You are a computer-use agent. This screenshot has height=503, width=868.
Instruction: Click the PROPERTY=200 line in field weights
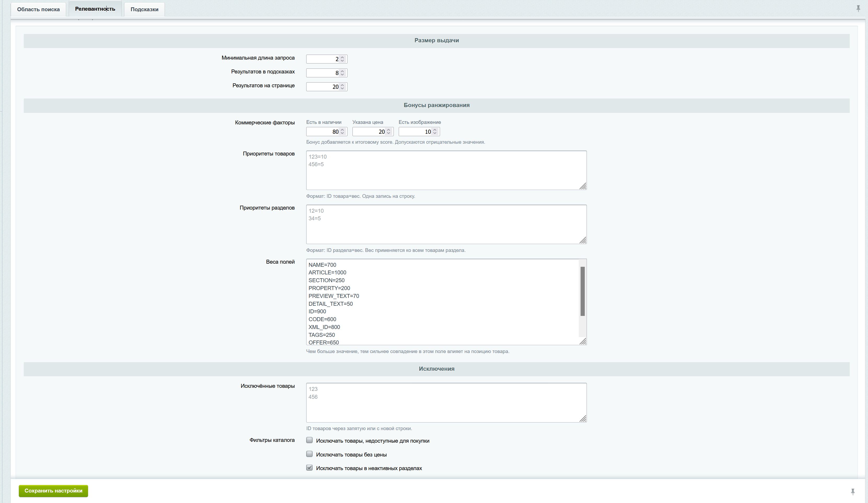(329, 288)
